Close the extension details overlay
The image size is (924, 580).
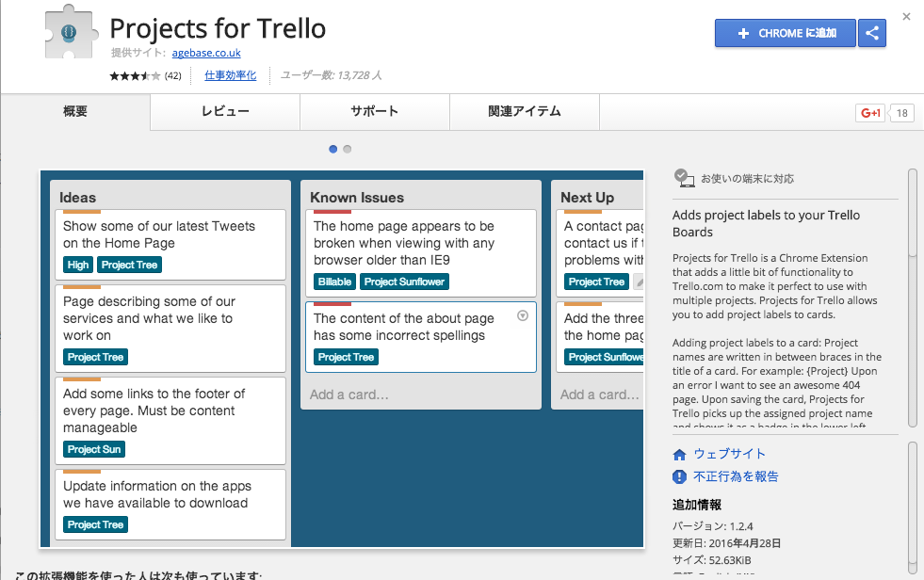click(x=906, y=16)
